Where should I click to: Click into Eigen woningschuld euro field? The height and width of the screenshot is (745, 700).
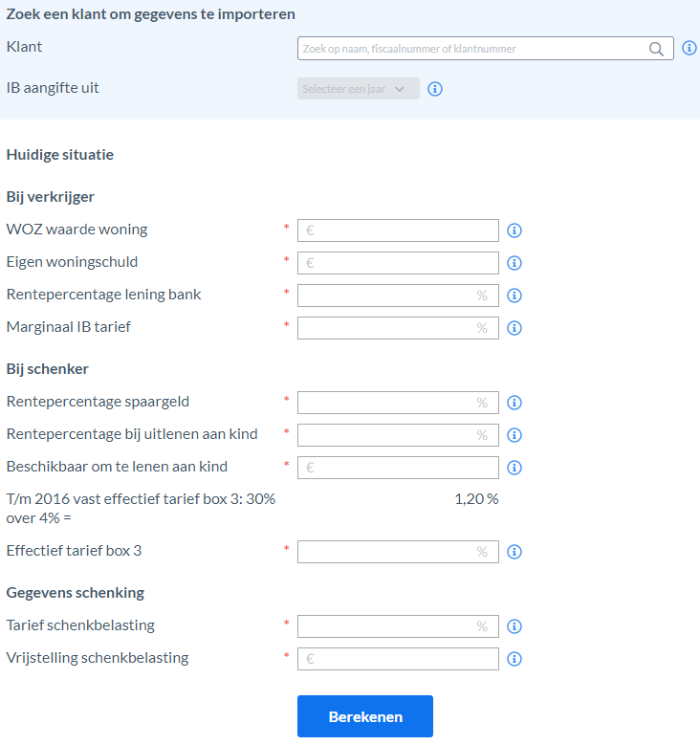pos(398,263)
